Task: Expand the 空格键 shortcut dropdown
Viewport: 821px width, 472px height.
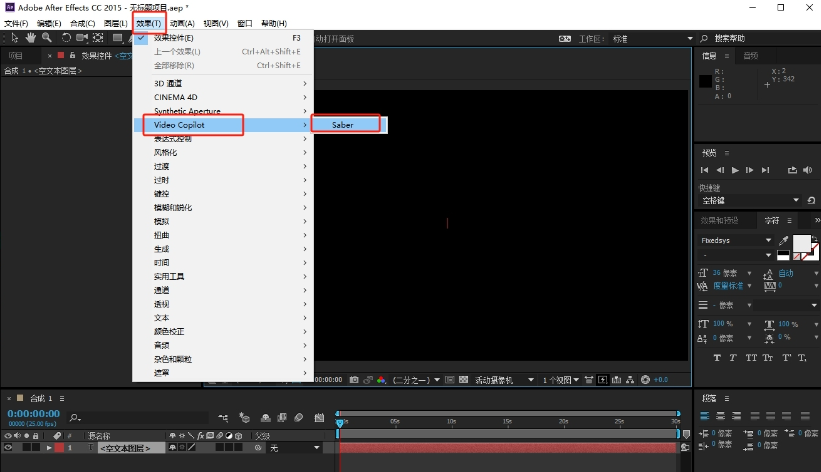Action: coord(795,200)
